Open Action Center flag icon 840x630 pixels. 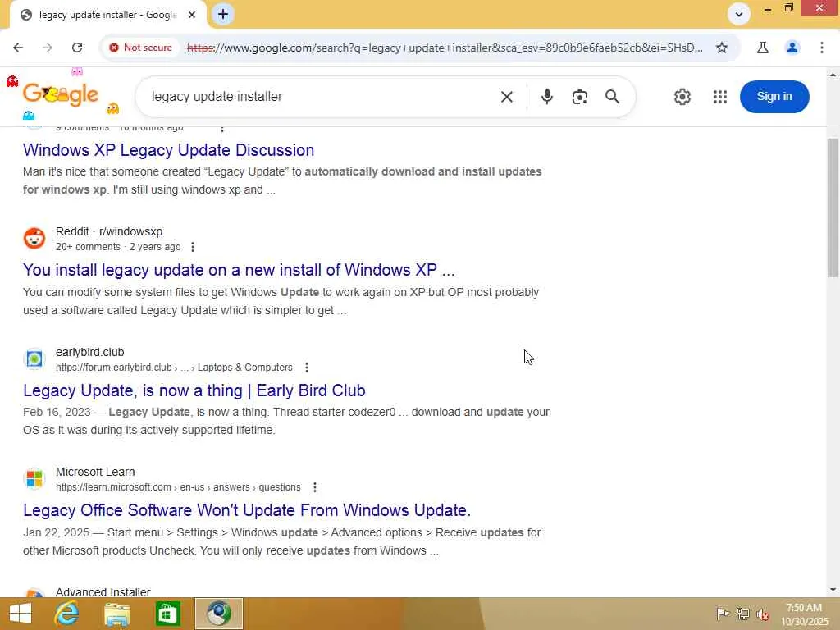point(722,614)
